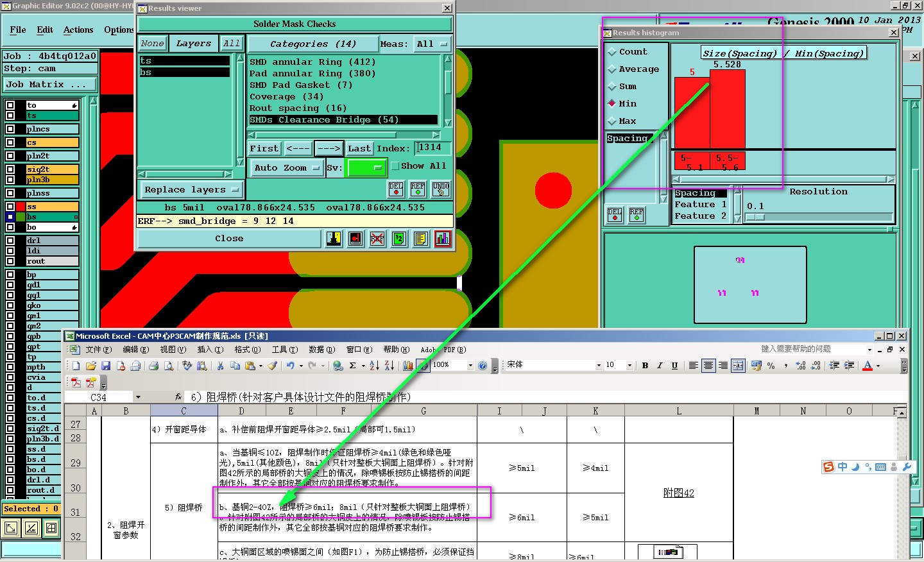924x562 pixels.
Task: Click bottom-left Graphic Editor diagonal tool icon
Action: click(x=11, y=529)
